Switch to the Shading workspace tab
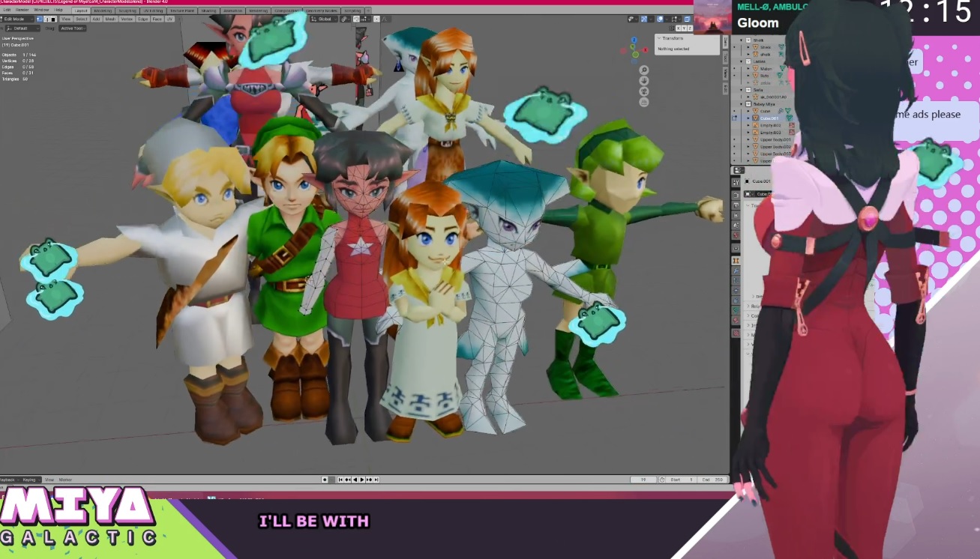This screenshot has height=559, width=980. [x=208, y=10]
